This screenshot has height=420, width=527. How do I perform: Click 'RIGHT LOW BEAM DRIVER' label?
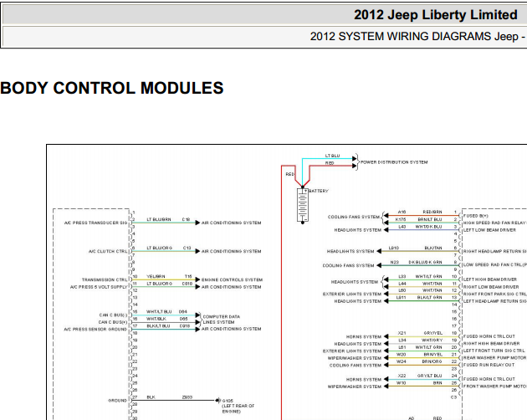[491, 287]
